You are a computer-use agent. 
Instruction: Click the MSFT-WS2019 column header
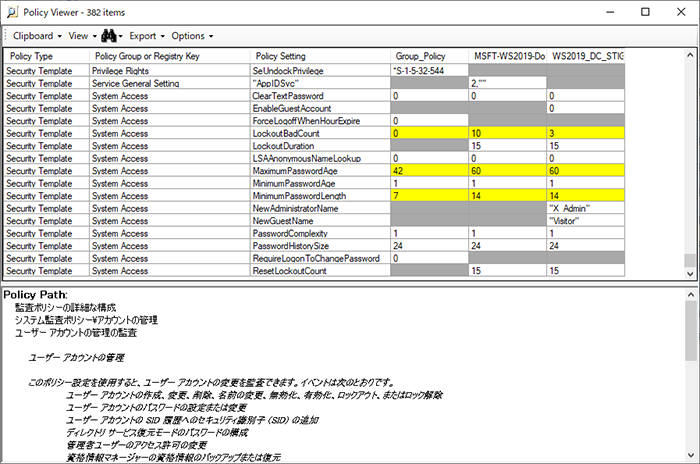(x=508, y=56)
